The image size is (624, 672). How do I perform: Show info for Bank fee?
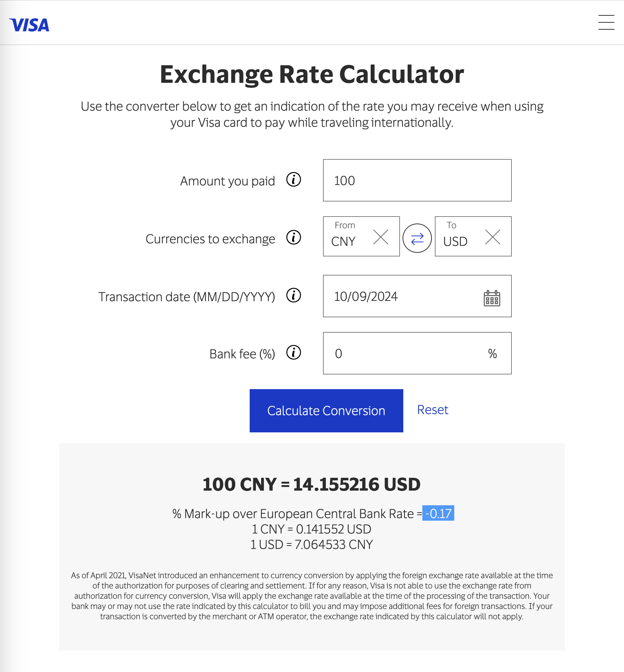[x=294, y=352]
